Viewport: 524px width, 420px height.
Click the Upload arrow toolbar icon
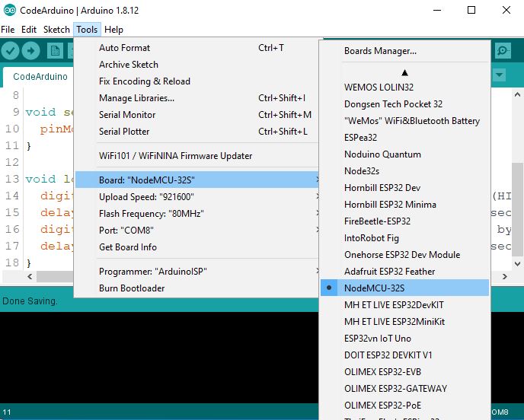pyautogui.click(x=30, y=51)
